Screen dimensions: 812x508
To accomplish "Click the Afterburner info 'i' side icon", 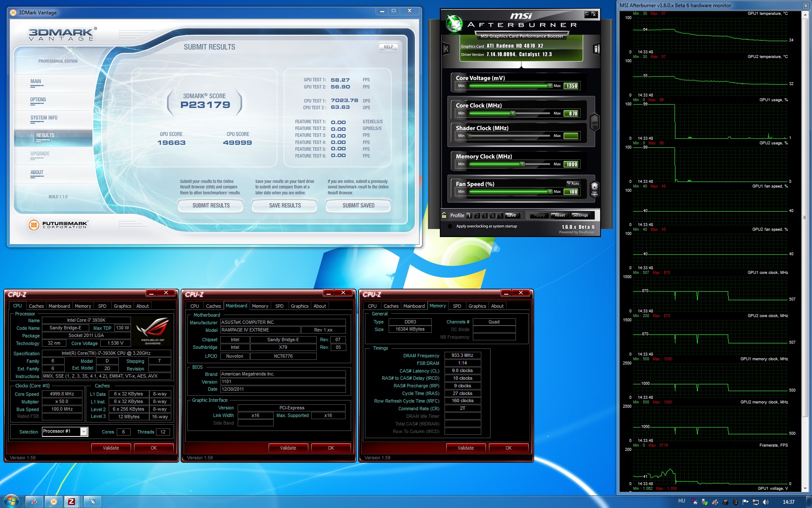I will coord(596,49).
